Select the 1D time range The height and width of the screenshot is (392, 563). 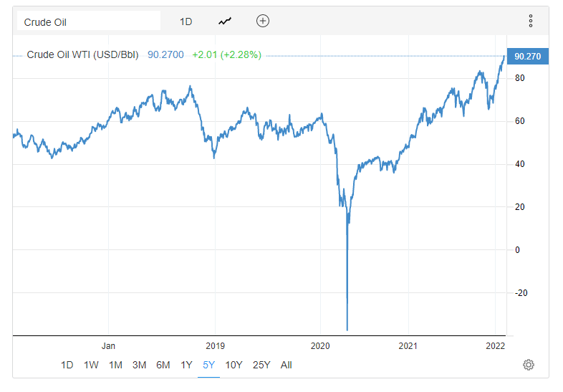pyautogui.click(x=67, y=365)
